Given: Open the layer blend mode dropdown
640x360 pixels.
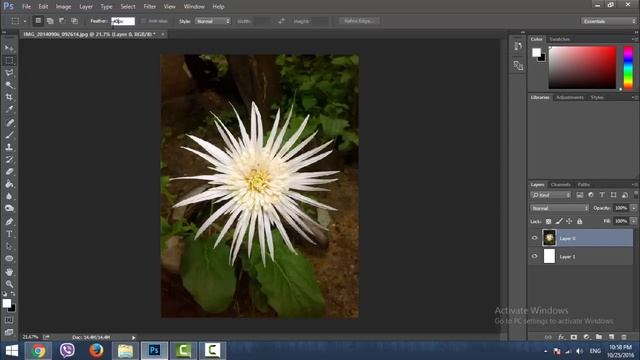Looking at the screenshot, I should click(x=559, y=208).
